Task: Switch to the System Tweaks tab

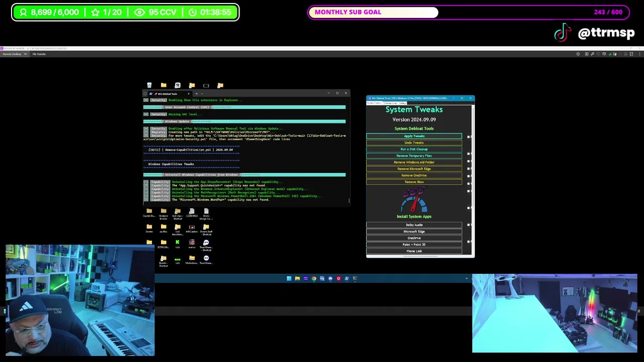Action: click(x=374, y=103)
